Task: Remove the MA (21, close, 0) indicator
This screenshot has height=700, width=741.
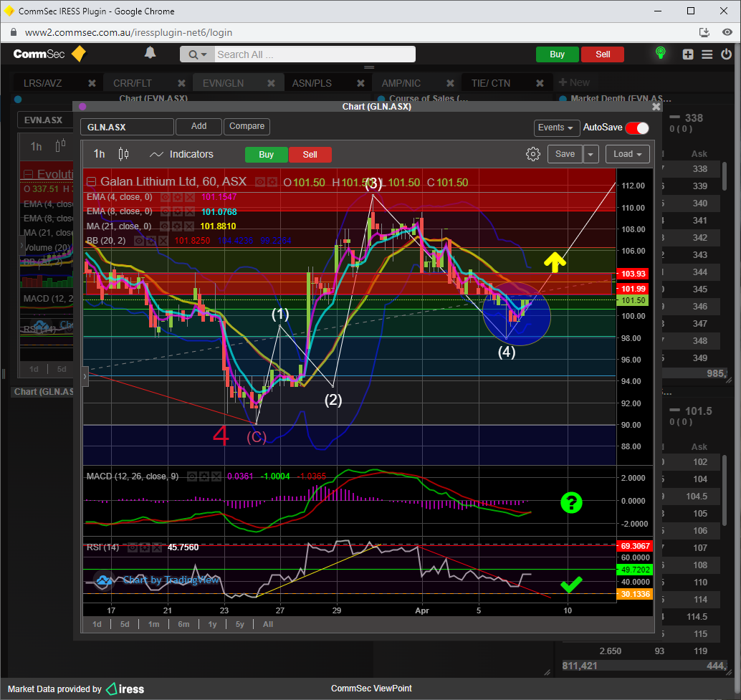Action: (188, 226)
